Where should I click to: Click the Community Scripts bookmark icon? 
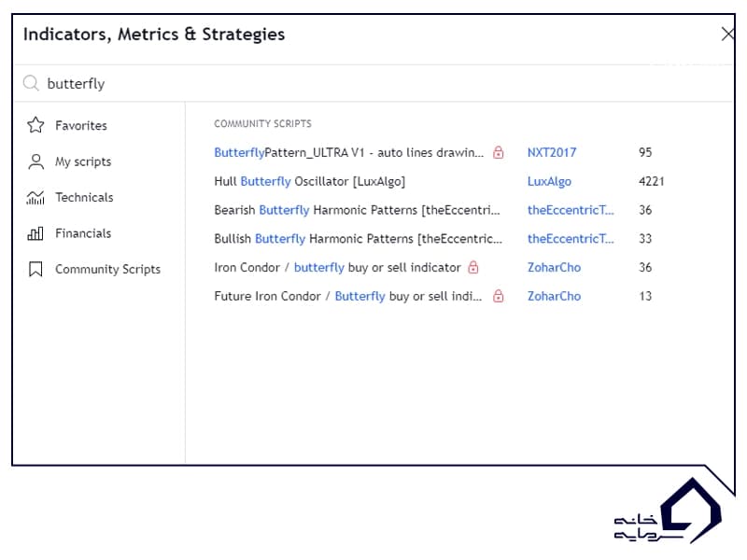coord(35,269)
